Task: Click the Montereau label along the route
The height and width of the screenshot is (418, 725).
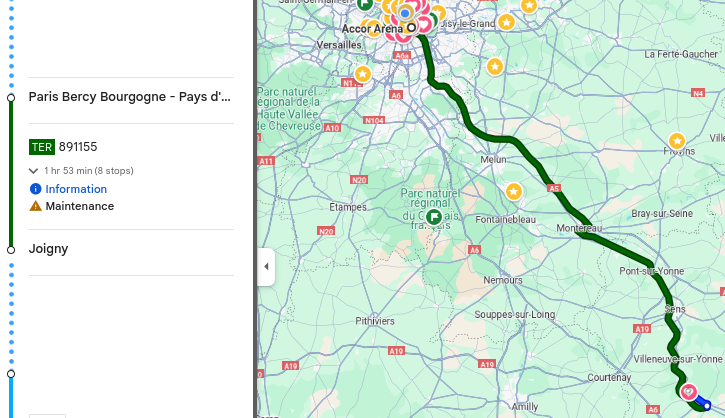Action: 580,229
